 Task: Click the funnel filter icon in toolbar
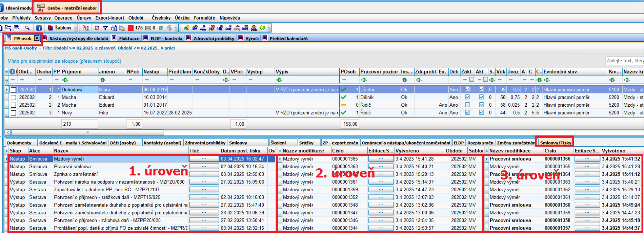click(x=105, y=28)
